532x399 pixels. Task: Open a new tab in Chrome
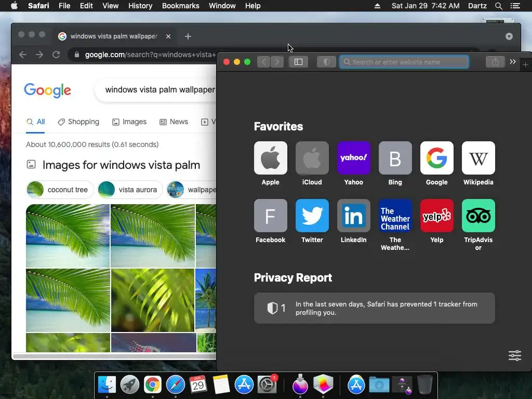pos(188,36)
